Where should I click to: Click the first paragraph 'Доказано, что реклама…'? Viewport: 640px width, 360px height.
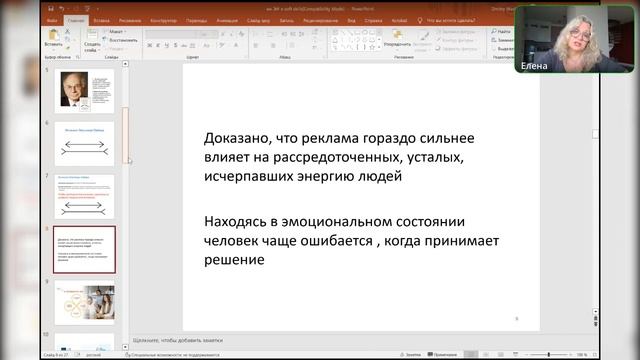coord(339,157)
